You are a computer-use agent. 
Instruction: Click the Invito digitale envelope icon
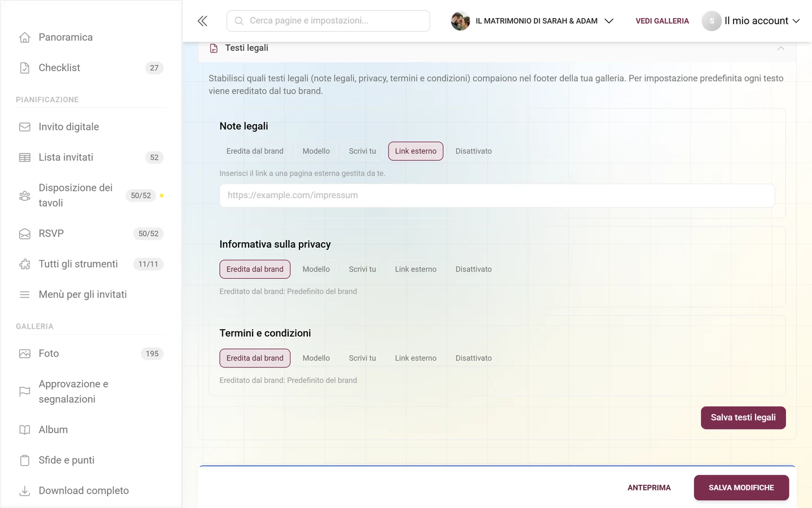25,127
